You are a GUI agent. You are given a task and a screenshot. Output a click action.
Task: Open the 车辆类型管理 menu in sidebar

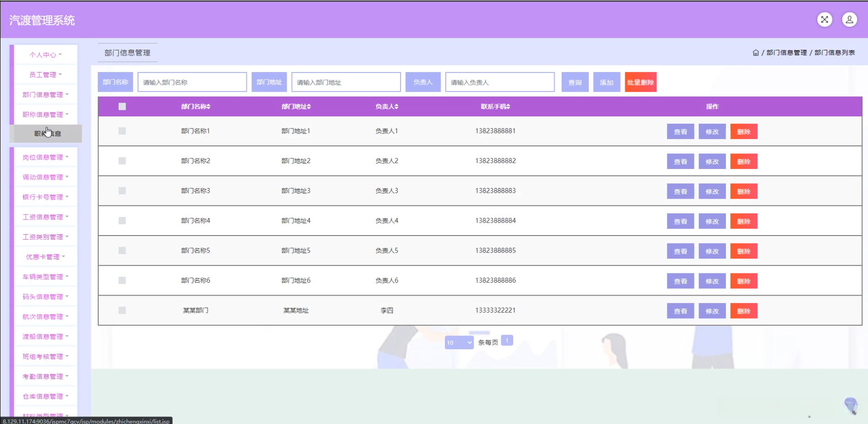46,276
